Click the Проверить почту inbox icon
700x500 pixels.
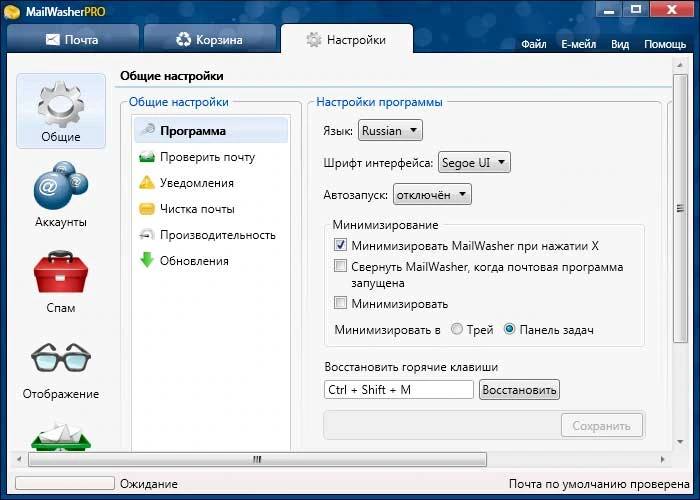tap(147, 157)
